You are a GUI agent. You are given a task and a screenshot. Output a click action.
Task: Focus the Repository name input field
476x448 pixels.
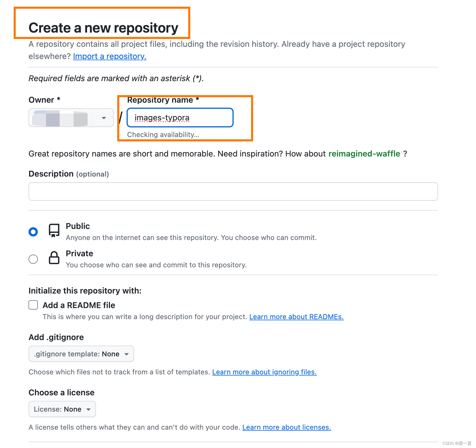click(180, 118)
